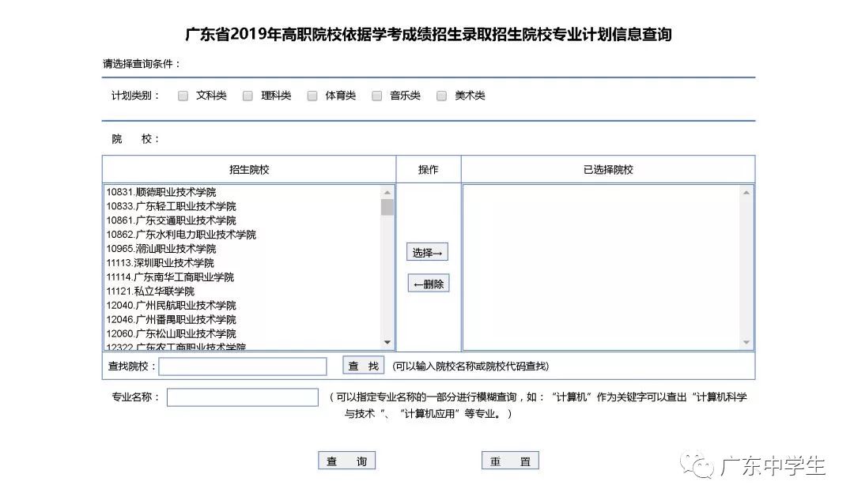Click the 选择→ button
This screenshot has width=854, height=504.
coord(428,252)
